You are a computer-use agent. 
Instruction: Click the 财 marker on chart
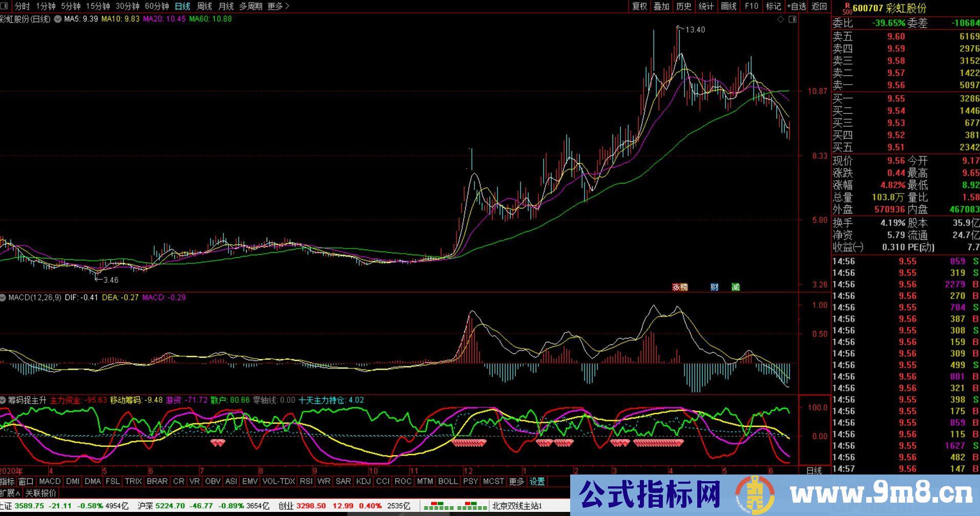(x=714, y=287)
